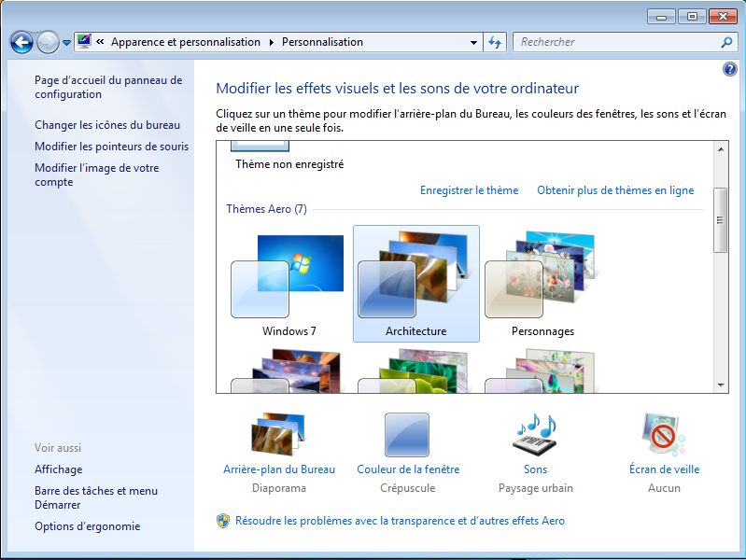Open Affichage under Voir aussi
The height and width of the screenshot is (560, 746).
(x=58, y=469)
